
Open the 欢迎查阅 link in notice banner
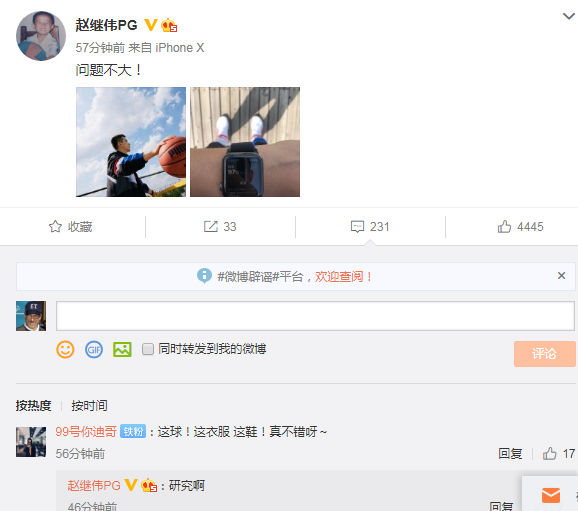[343, 277]
